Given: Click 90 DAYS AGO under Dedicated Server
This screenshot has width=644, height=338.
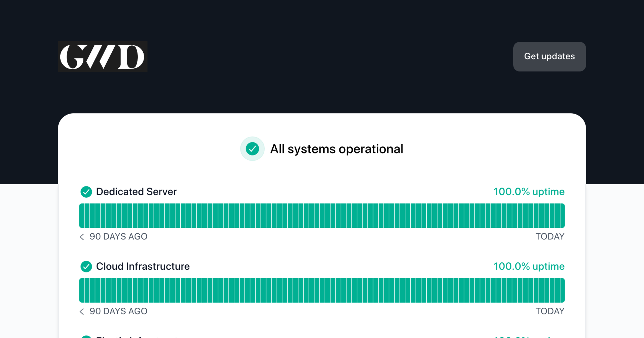Looking at the screenshot, I should coord(118,237).
